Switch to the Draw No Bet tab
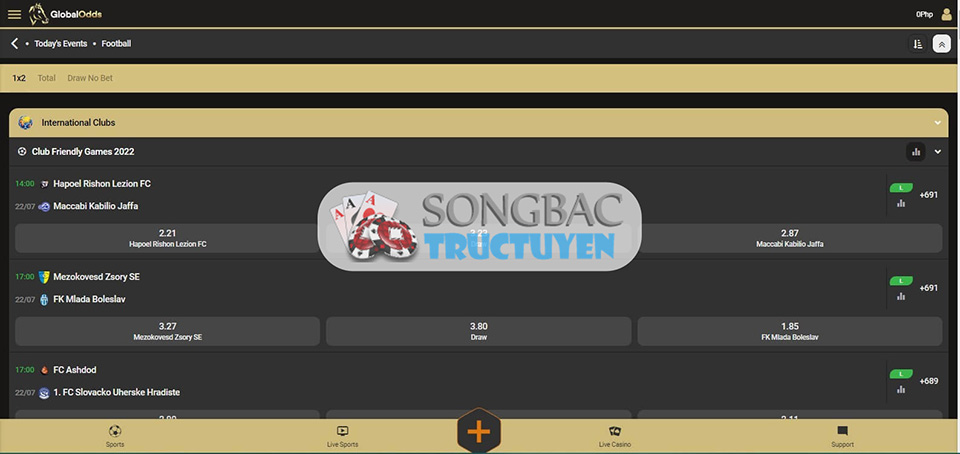960x454 pixels. coord(90,78)
